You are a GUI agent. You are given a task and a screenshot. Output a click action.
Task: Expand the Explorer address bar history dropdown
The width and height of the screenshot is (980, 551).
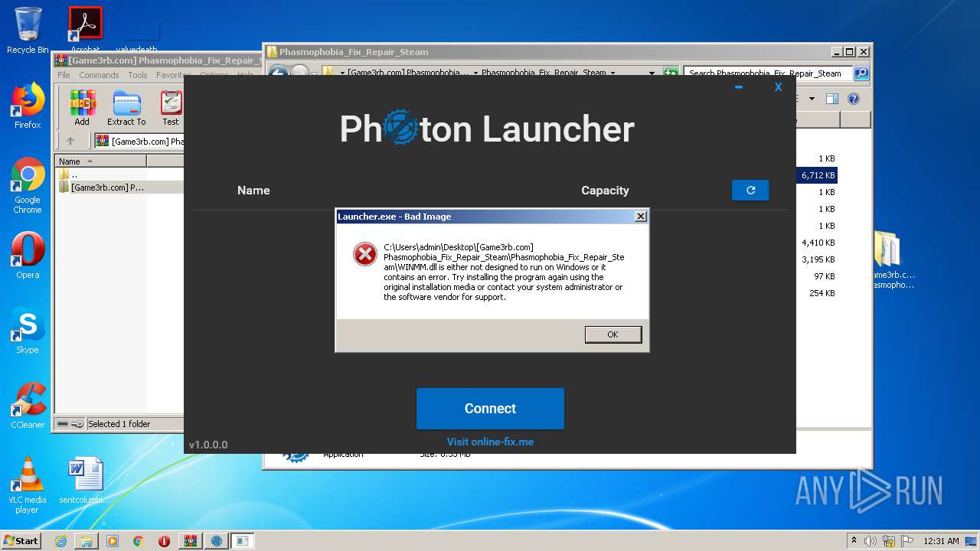(652, 73)
